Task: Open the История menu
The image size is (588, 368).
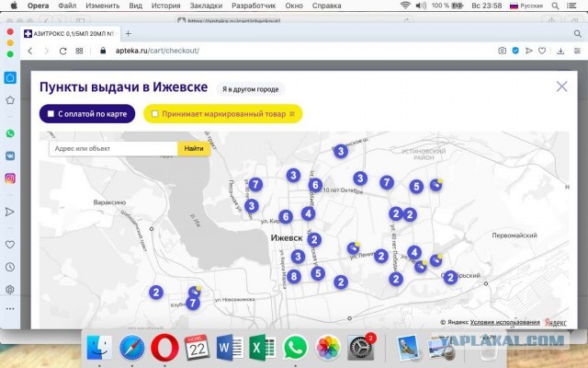Action: tap(165, 6)
